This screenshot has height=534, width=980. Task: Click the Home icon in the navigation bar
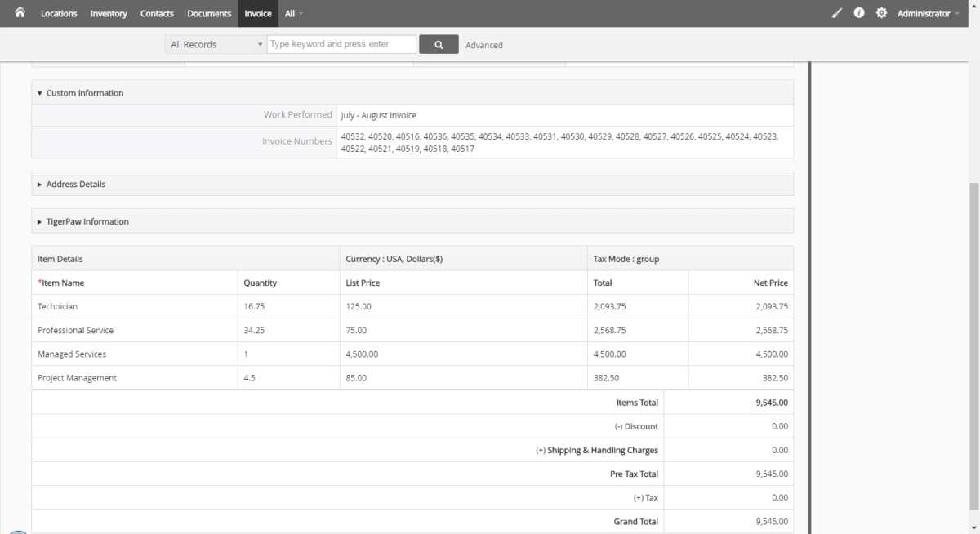click(20, 13)
